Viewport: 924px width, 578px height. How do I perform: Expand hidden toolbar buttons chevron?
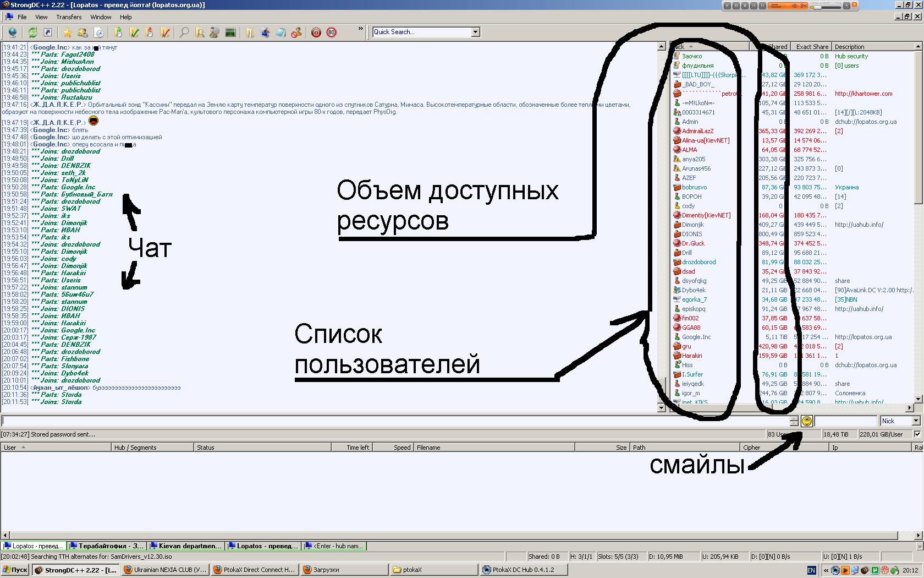pyautogui.click(x=361, y=29)
